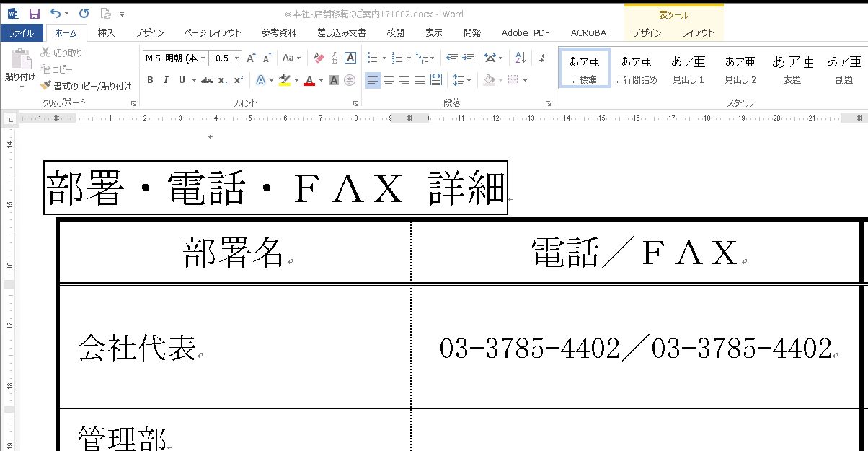The height and width of the screenshot is (451, 868).
Task: Expand the line spacing dropdown
Action: (x=469, y=80)
